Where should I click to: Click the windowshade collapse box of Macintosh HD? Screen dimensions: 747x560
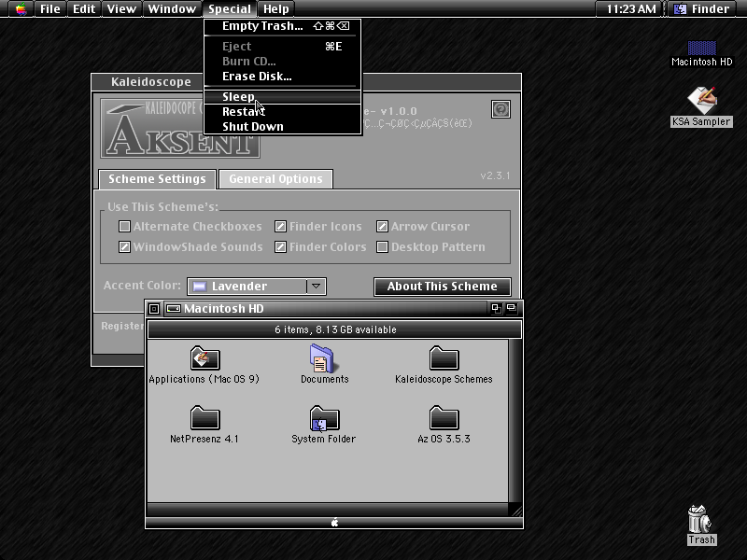(511, 309)
